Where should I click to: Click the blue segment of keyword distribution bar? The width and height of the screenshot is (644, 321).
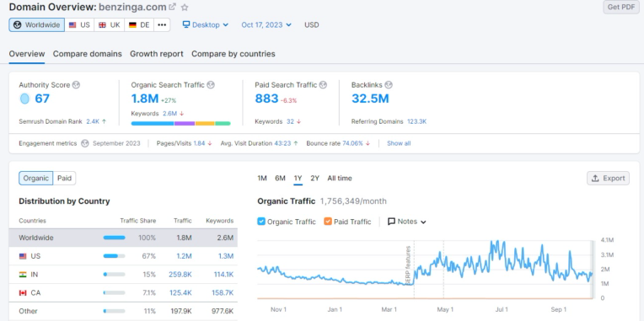click(153, 123)
